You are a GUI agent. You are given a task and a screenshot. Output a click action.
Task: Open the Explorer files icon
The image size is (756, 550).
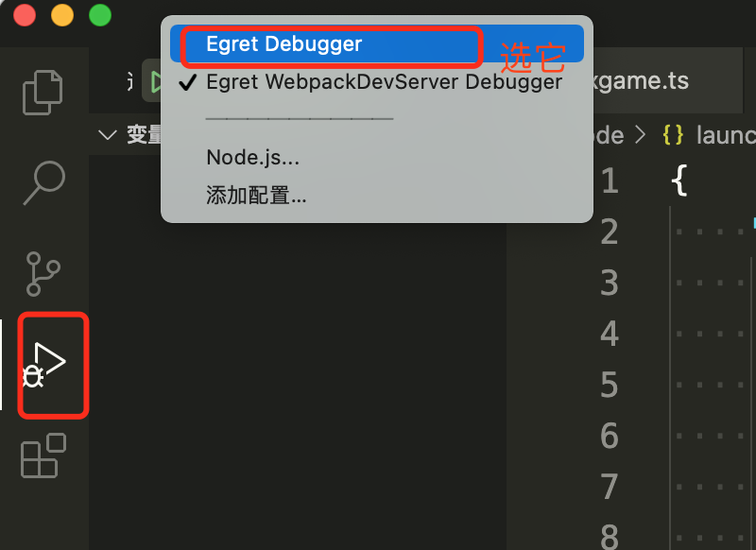[x=43, y=92]
